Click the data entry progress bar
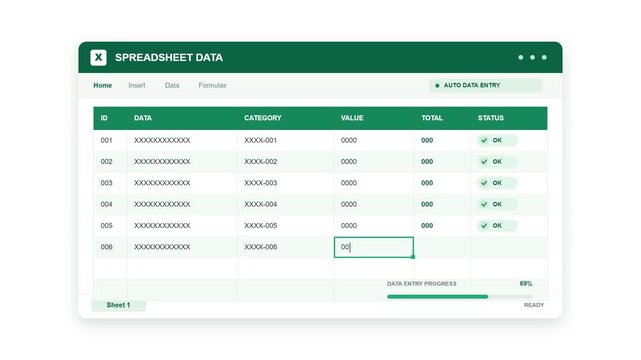The width and height of the screenshot is (641, 360). click(x=459, y=297)
